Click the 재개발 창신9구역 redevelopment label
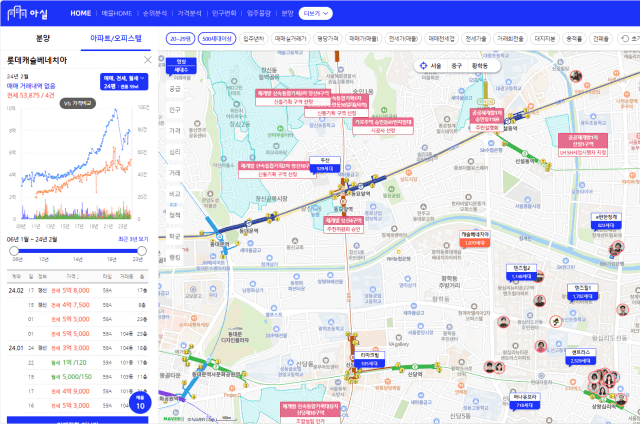The image size is (640, 424). 292,97
